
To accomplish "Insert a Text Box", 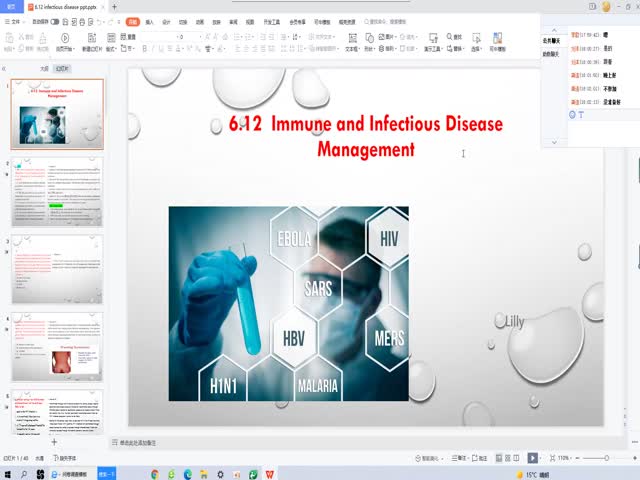I will pos(352,42).
